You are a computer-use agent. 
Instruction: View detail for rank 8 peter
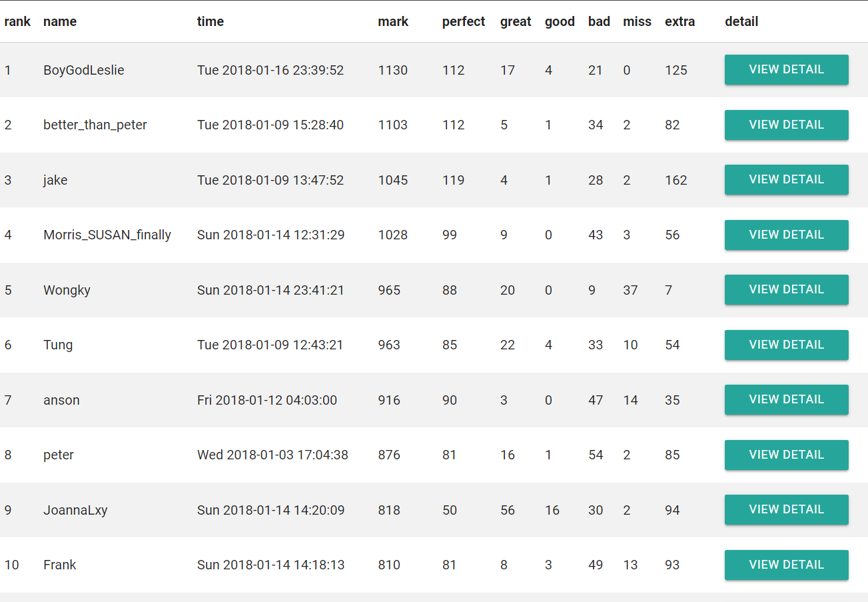coord(786,455)
